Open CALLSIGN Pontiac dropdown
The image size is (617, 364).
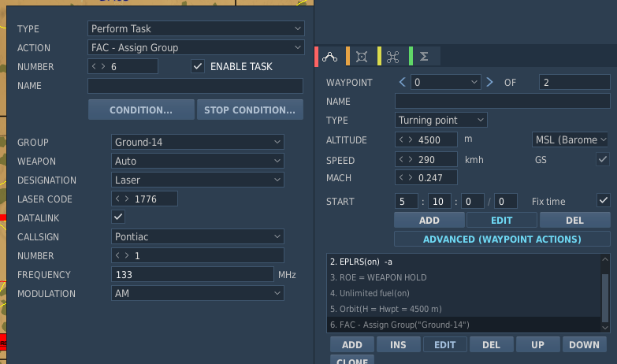[x=198, y=236]
